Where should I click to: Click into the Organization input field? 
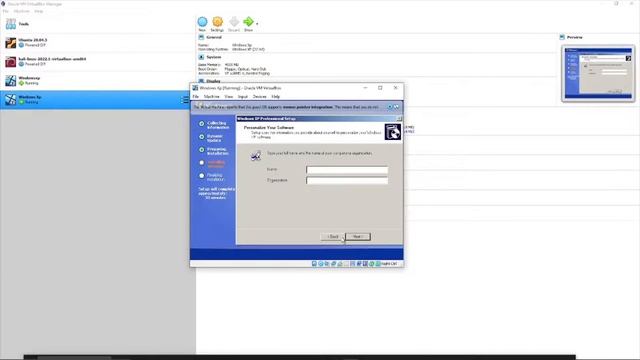click(x=347, y=180)
